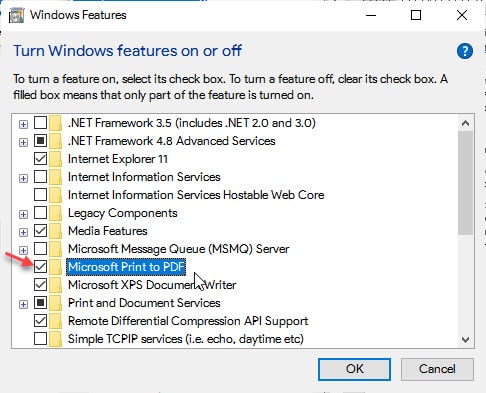
Task: Uncheck the Media Features checkbox
Action: [x=40, y=231]
